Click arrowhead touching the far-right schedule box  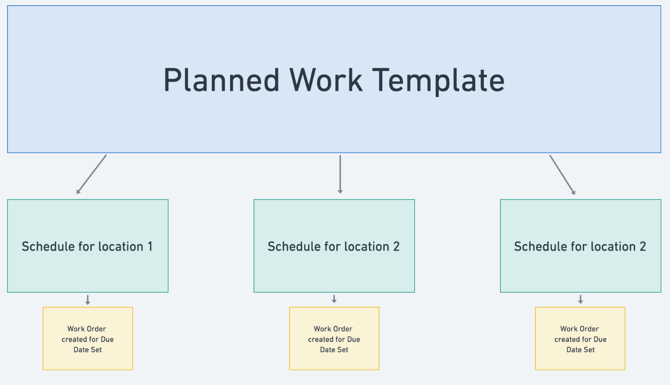(x=574, y=193)
